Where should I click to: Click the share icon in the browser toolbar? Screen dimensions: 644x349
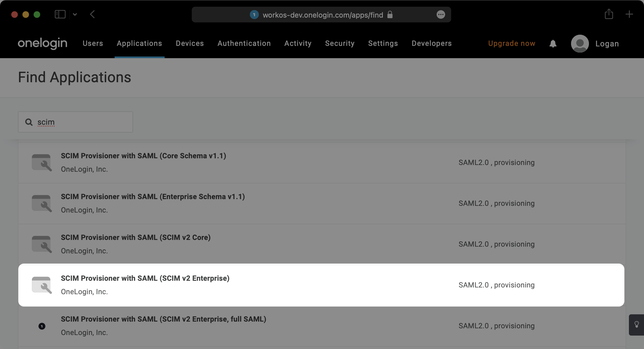(609, 14)
